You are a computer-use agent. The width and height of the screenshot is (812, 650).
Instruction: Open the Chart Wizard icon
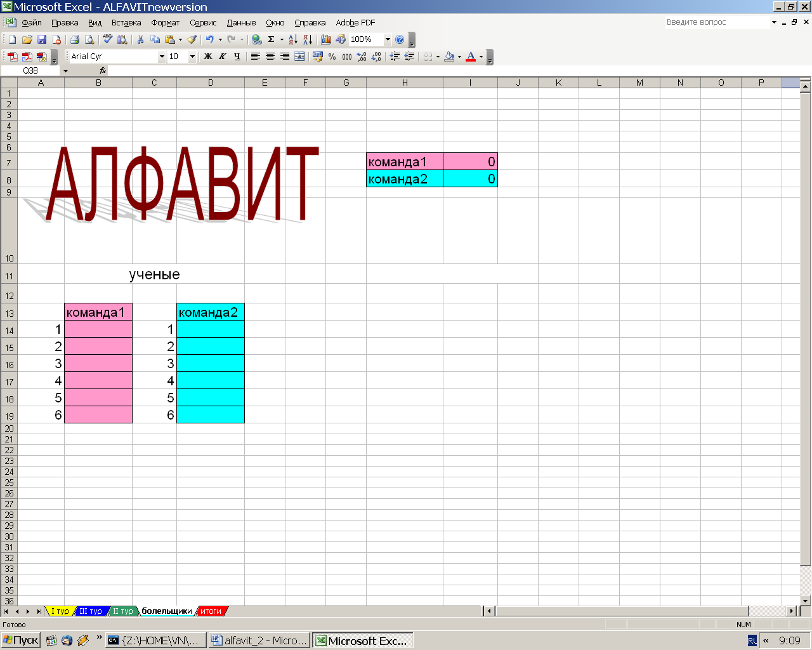coord(326,39)
